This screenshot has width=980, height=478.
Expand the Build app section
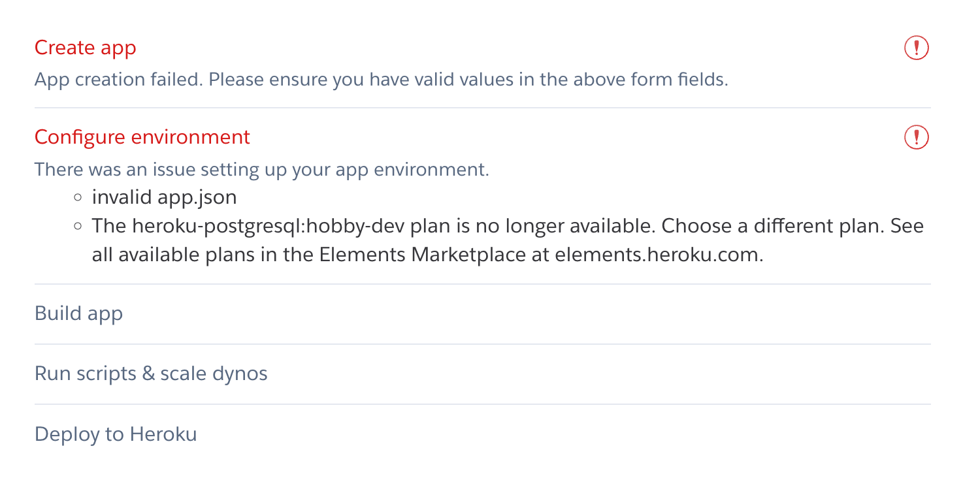pyautogui.click(x=79, y=313)
